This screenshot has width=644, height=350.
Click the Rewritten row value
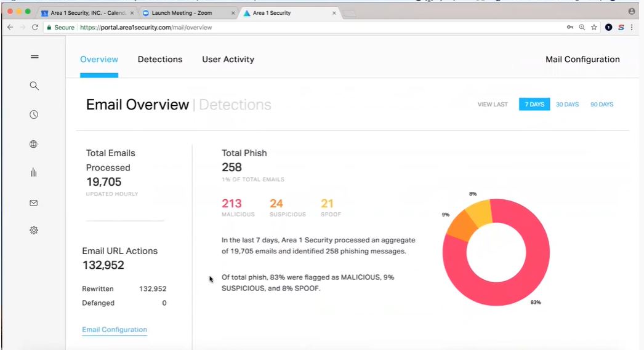[x=153, y=289]
